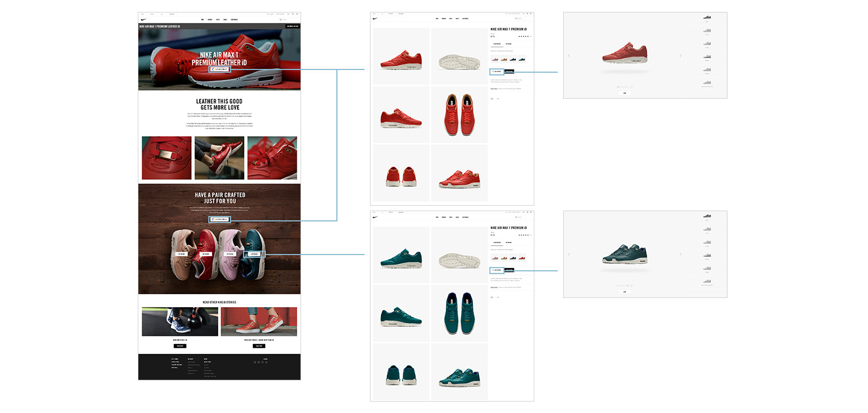Screen dimensions: 868x413
Task: Click black Add to Cart on teal product page
Action: (x=509, y=270)
